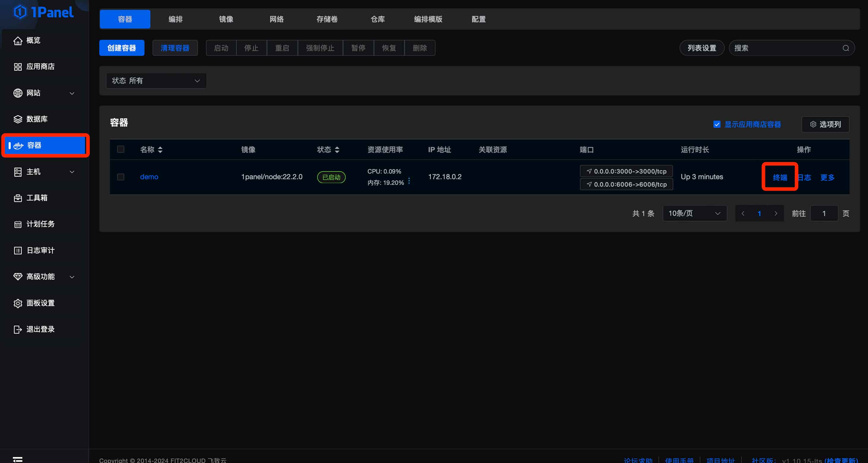
Task: Click the gear icon in 选项列
Action: tap(813, 124)
